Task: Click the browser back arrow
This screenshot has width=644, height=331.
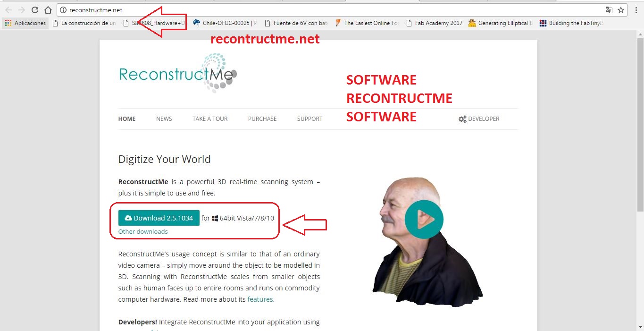Action: (8, 10)
